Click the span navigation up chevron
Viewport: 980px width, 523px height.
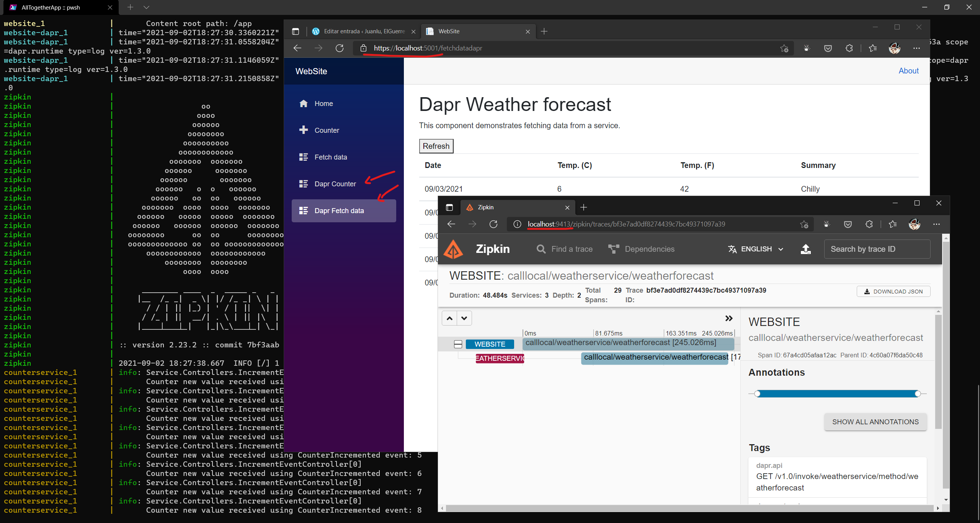pos(449,318)
